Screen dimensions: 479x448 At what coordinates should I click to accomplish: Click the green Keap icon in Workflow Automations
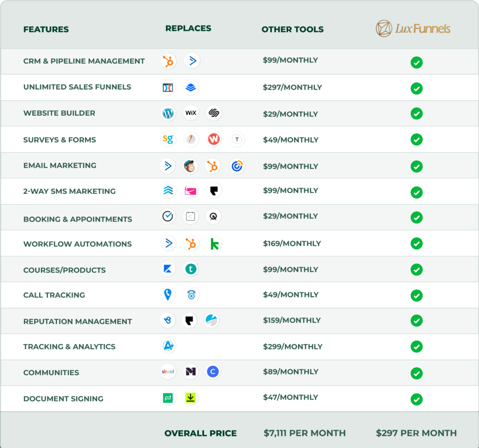click(214, 243)
